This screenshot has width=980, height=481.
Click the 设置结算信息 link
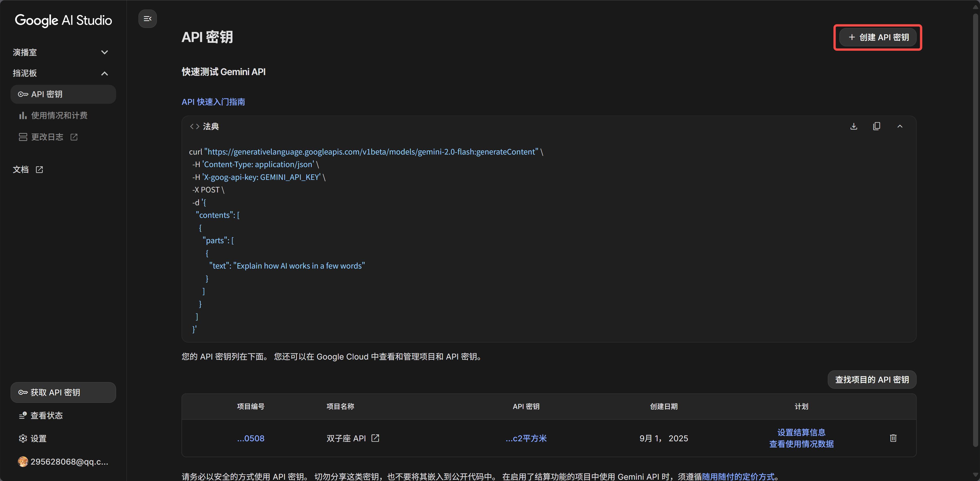coord(801,432)
